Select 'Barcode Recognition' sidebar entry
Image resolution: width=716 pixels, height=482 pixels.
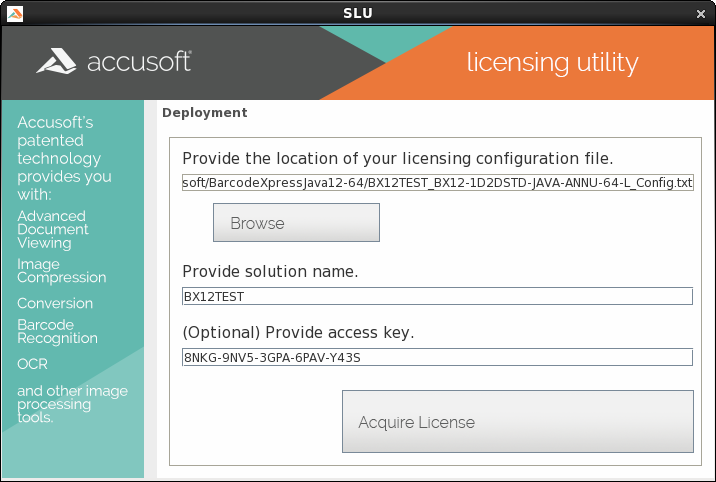point(57,331)
